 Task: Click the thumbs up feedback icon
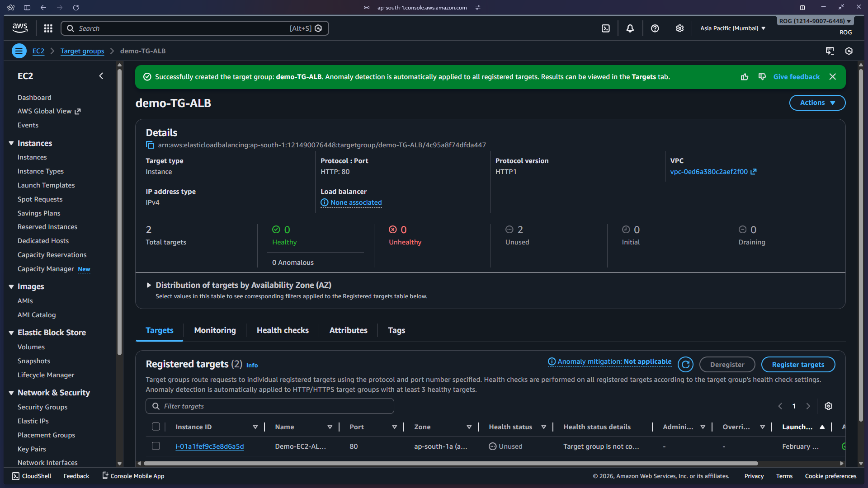tap(745, 77)
